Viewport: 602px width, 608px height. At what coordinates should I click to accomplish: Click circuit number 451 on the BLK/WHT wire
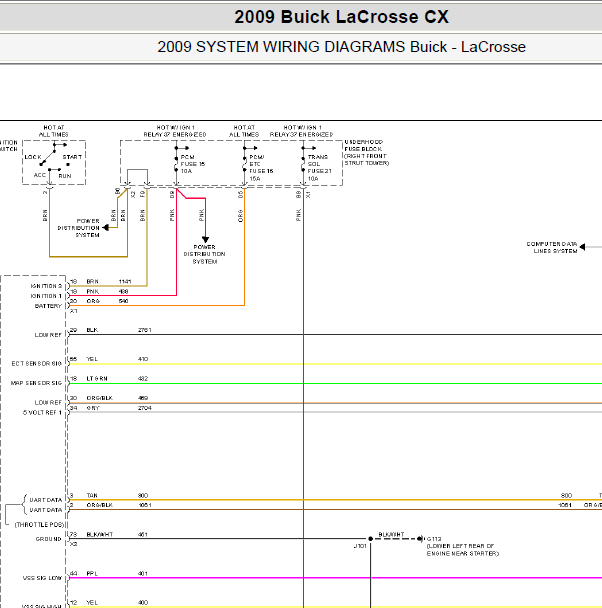[x=143, y=535]
